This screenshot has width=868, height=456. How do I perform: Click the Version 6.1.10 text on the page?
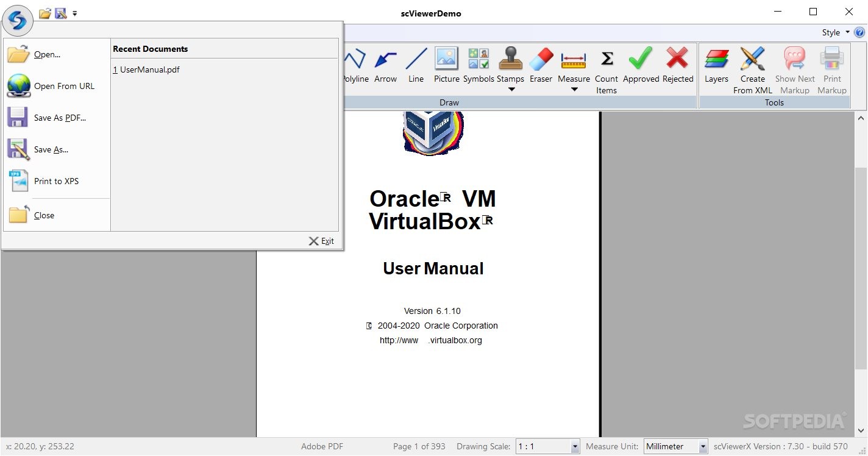[x=432, y=311]
